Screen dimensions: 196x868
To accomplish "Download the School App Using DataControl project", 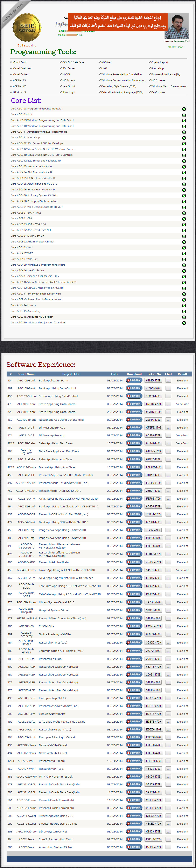I will (134, 396).
